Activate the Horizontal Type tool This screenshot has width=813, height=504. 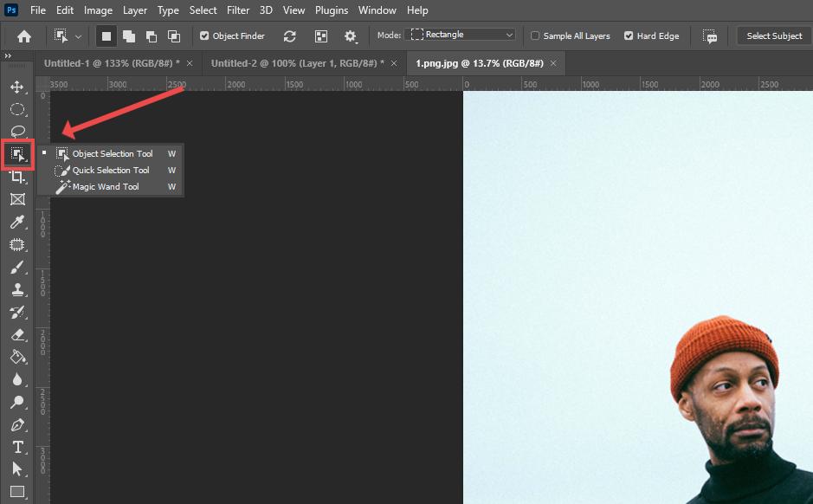[x=18, y=447]
